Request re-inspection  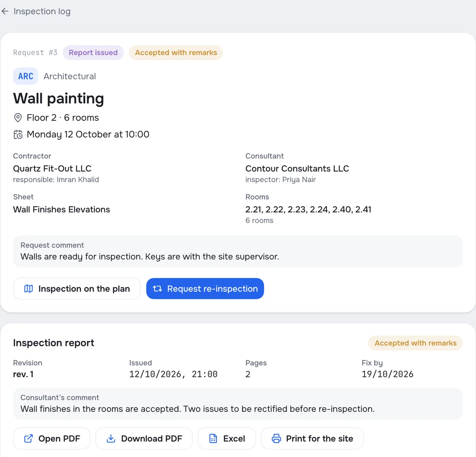pos(205,289)
